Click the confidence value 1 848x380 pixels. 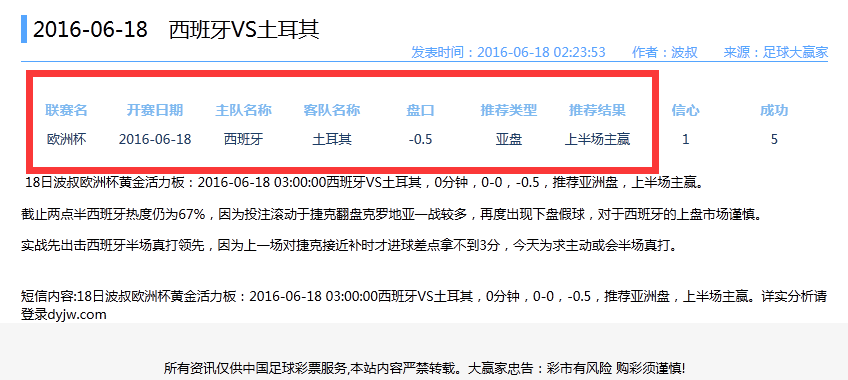pyautogui.click(x=685, y=139)
